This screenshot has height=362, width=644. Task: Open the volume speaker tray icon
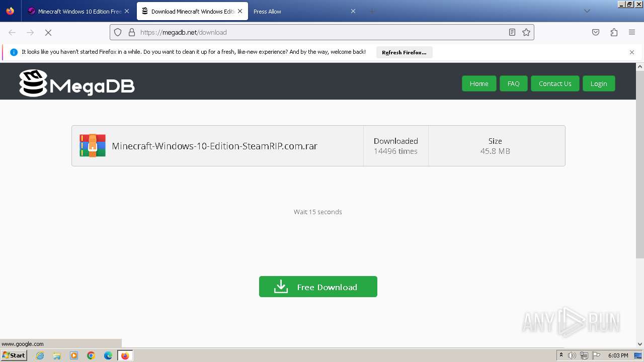pos(572,355)
